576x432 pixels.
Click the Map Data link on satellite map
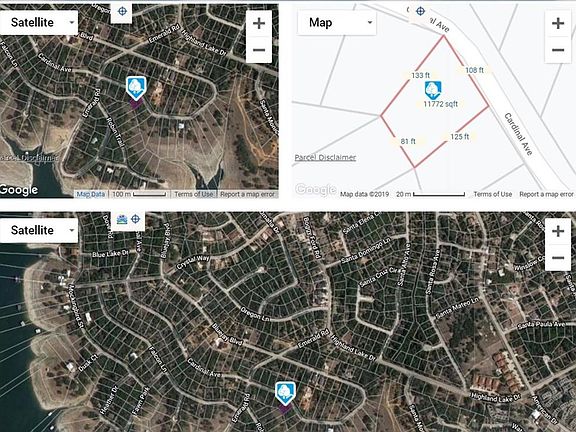[x=91, y=194]
